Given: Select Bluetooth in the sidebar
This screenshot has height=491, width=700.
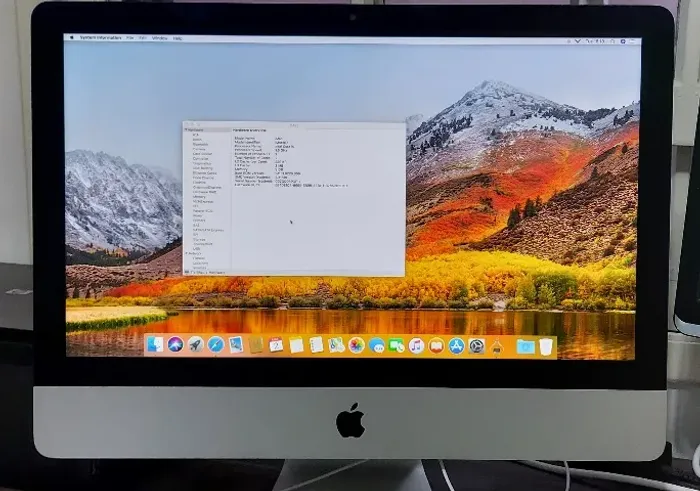Looking at the screenshot, I should pyautogui.click(x=200, y=144).
